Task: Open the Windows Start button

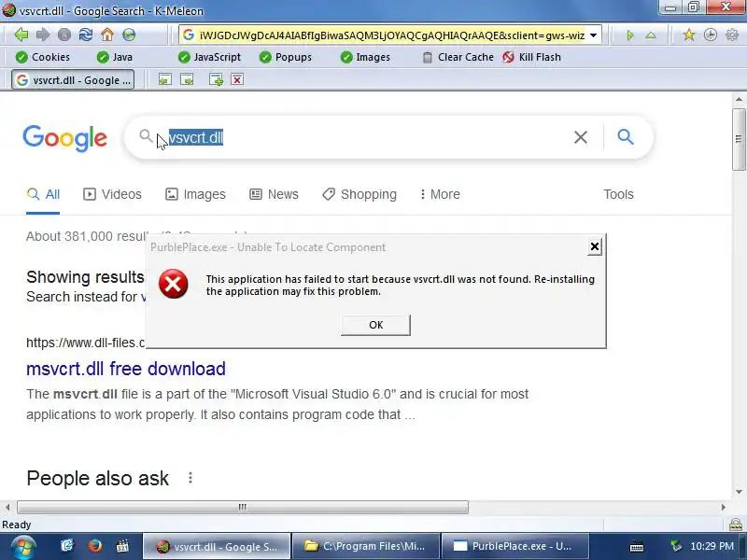Action: (x=22, y=547)
